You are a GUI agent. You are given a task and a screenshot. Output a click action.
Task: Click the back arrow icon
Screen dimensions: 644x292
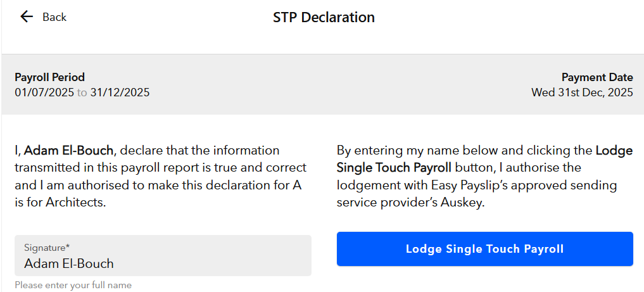click(27, 17)
